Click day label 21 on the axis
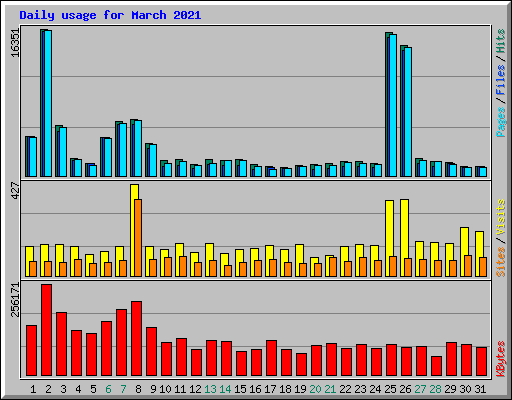This screenshot has width=512, height=400. click(330, 389)
